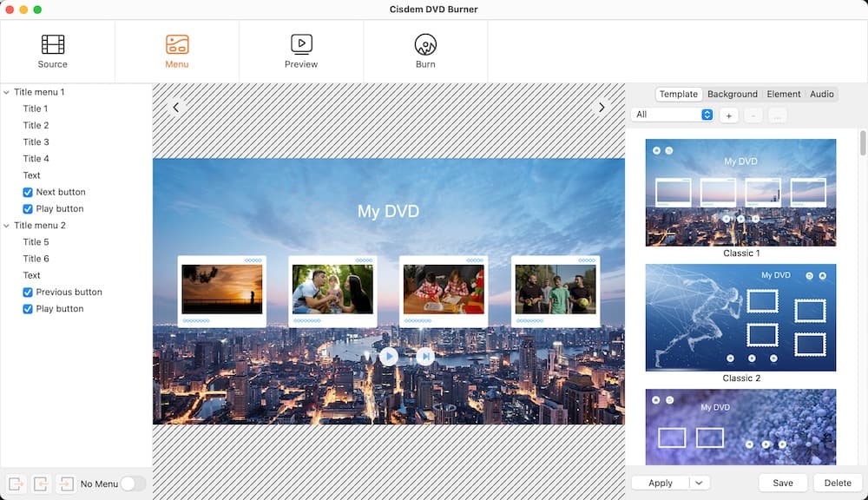The height and width of the screenshot is (500, 868).
Task: Switch to the Background tab
Action: pyautogui.click(x=733, y=94)
